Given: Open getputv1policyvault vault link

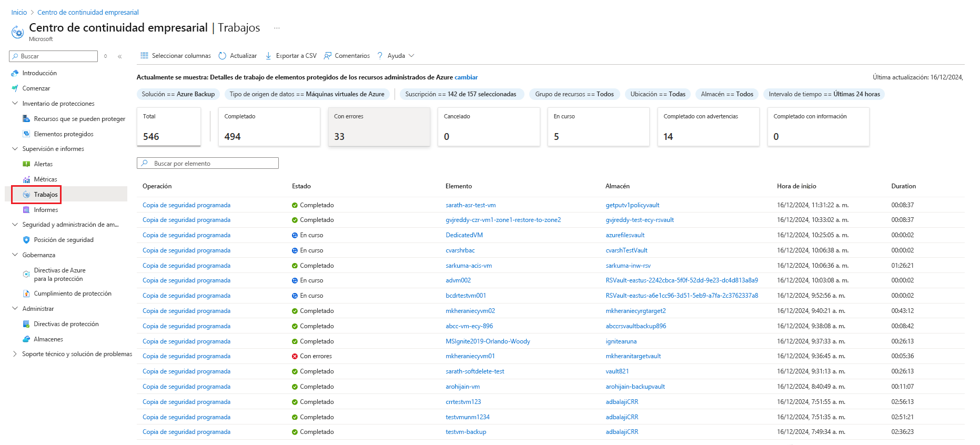Looking at the screenshot, I should tap(632, 205).
